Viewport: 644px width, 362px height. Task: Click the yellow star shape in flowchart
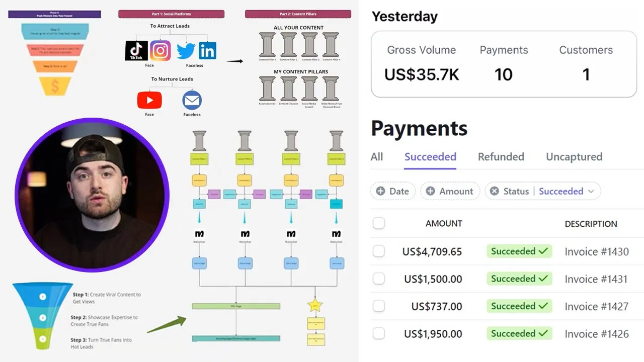[315, 305]
